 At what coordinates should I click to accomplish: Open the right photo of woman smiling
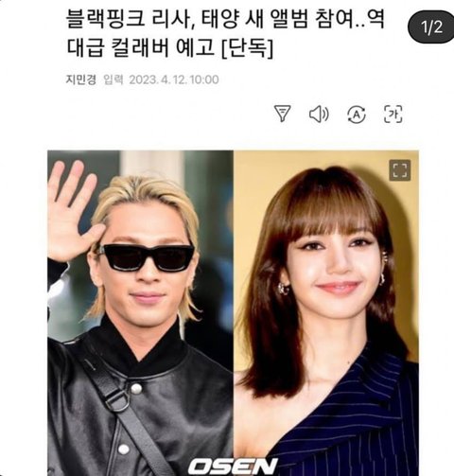(326, 313)
